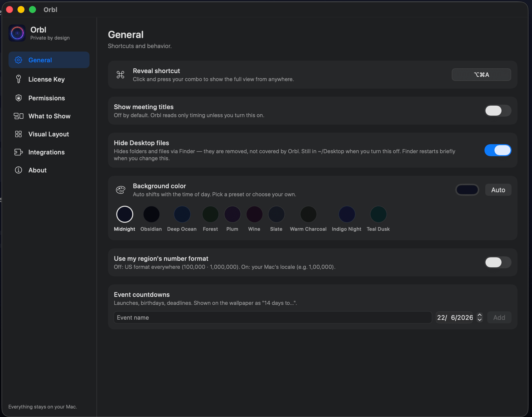Image resolution: width=532 pixels, height=417 pixels.
Task: Select the Midnight color preset
Action: 124,214
